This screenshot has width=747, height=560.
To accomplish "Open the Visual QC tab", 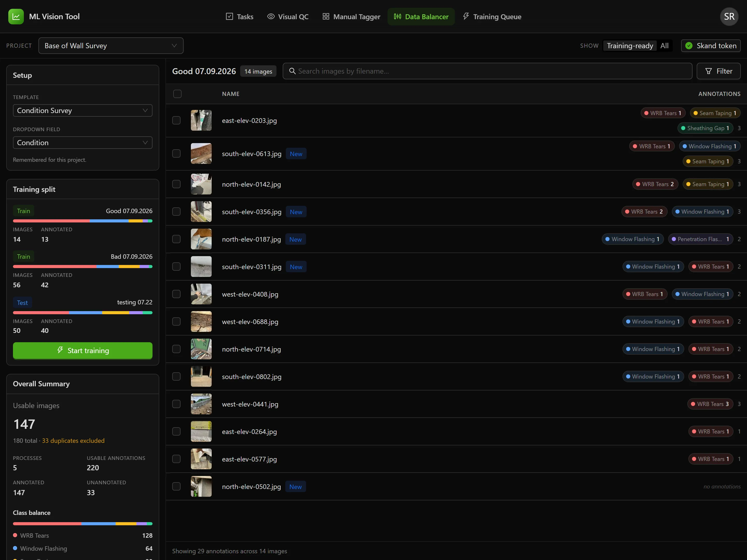I will pos(288,17).
